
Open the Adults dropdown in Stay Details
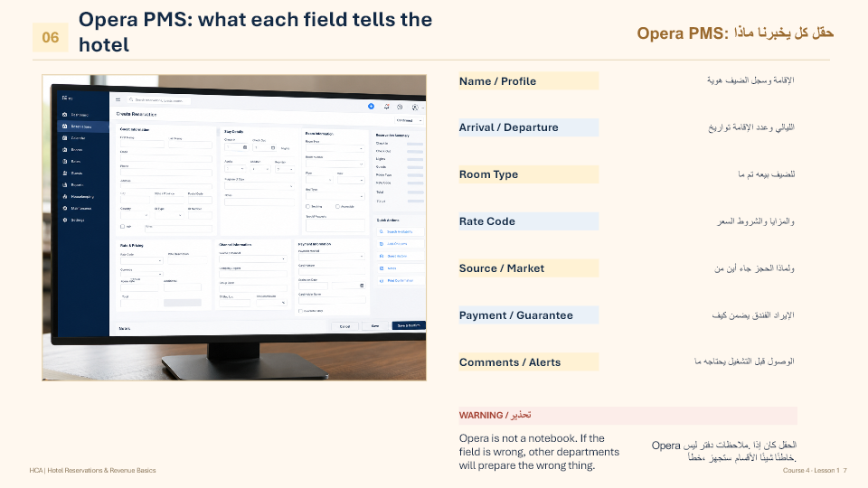235,168
